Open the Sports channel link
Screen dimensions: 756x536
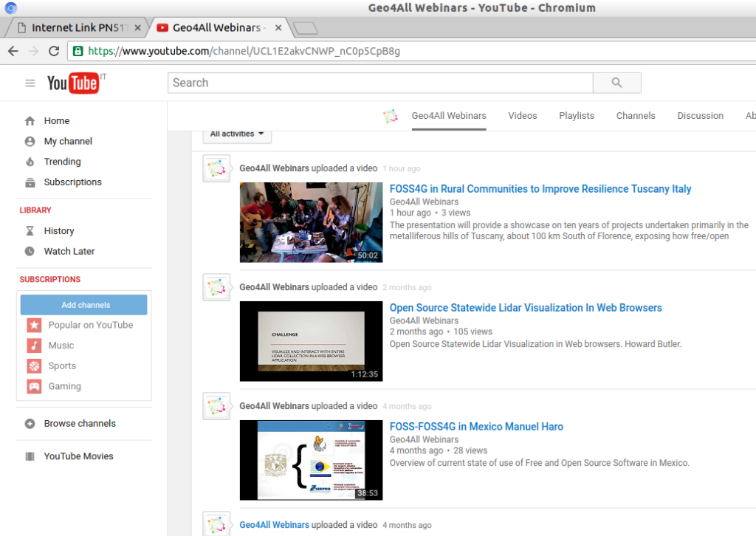pos(62,366)
